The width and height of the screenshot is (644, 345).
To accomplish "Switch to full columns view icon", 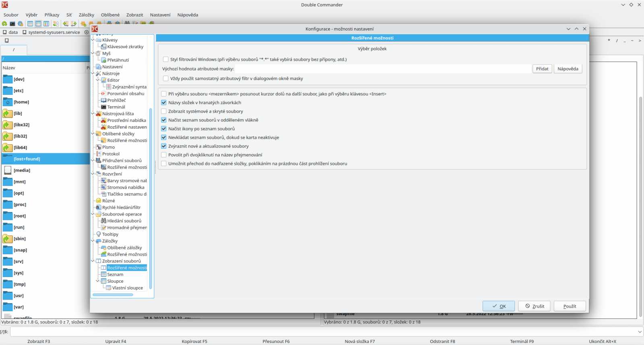I will pos(38,24).
